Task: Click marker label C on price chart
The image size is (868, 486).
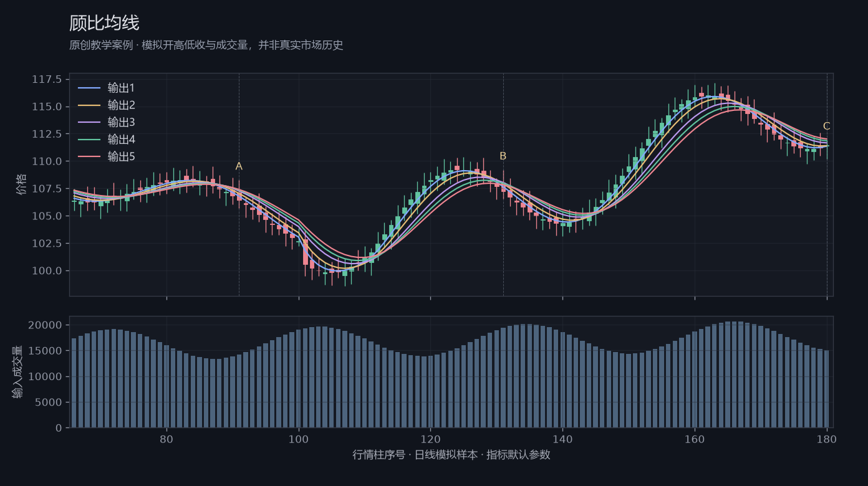Action: (x=827, y=126)
